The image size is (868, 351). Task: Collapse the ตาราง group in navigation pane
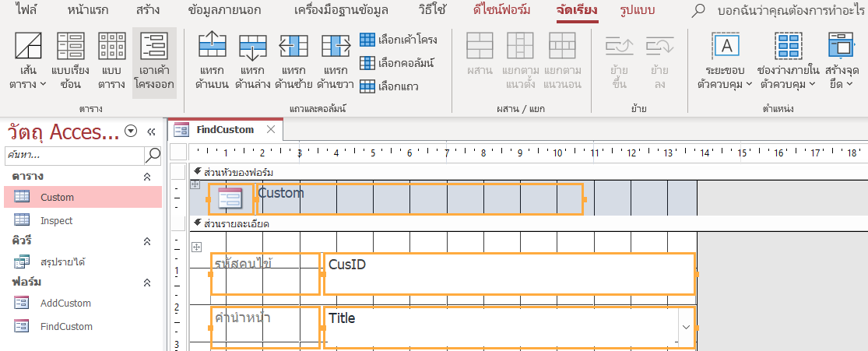[x=147, y=177]
